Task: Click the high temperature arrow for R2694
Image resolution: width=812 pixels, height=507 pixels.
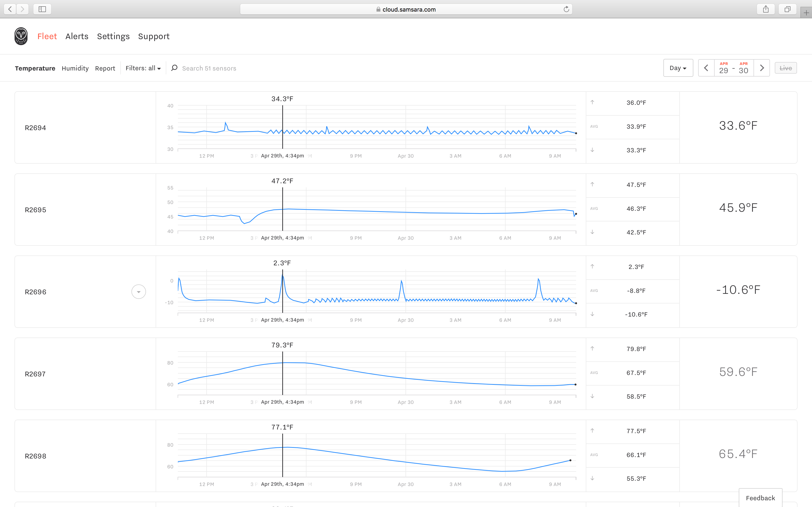Action: pos(593,103)
